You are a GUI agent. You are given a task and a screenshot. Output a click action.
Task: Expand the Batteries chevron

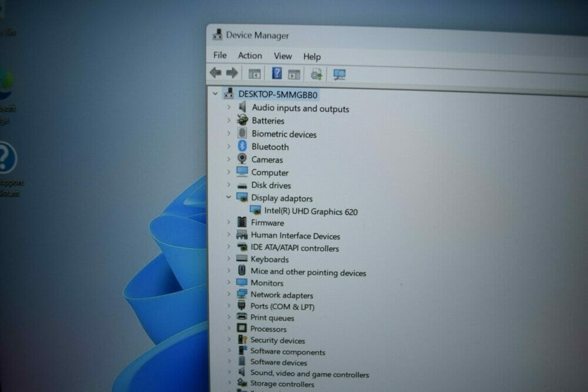[x=228, y=120]
